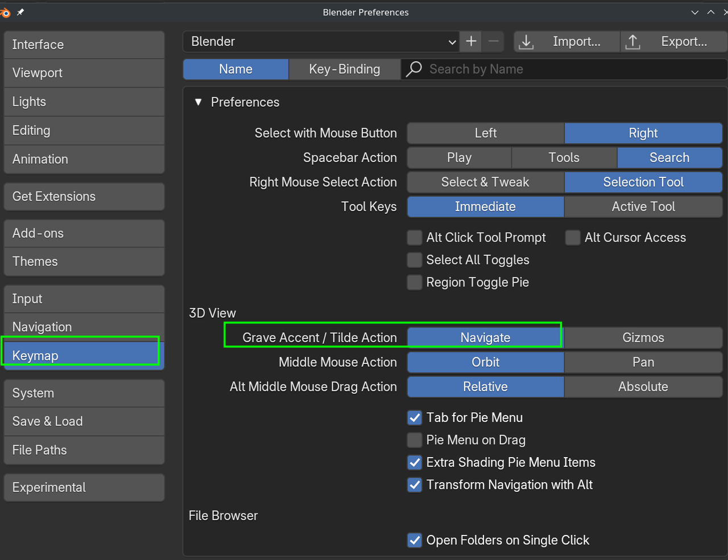The height and width of the screenshot is (560, 728).
Task: Set Tool Keys to Immediate
Action: [486, 206]
